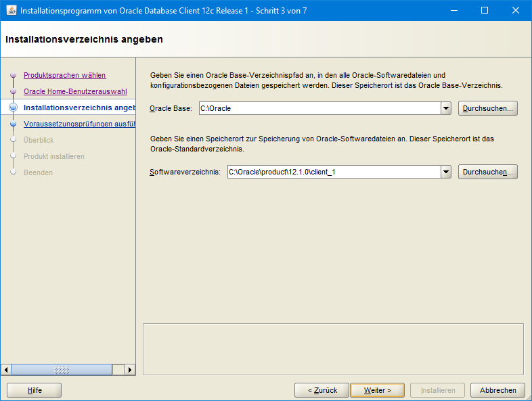
Task: Maximize the installer window
Action: [x=485, y=11]
